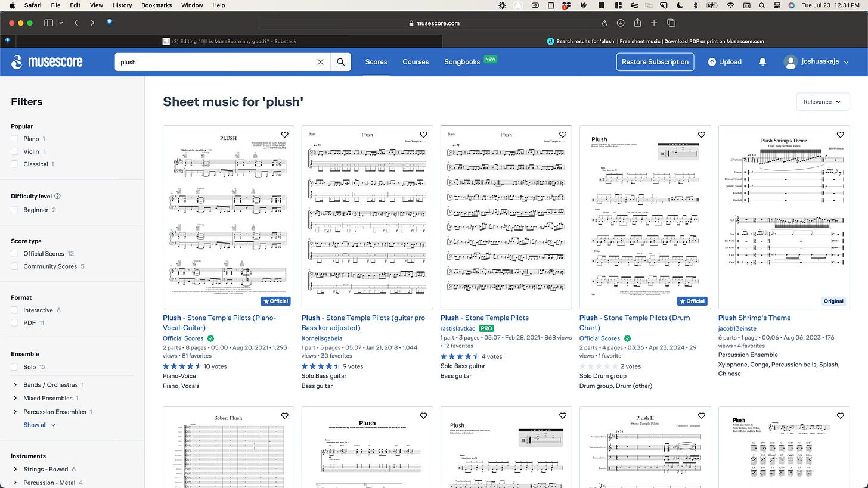Expand Show all ensembles
The width and height of the screenshot is (868, 488).
(x=39, y=425)
